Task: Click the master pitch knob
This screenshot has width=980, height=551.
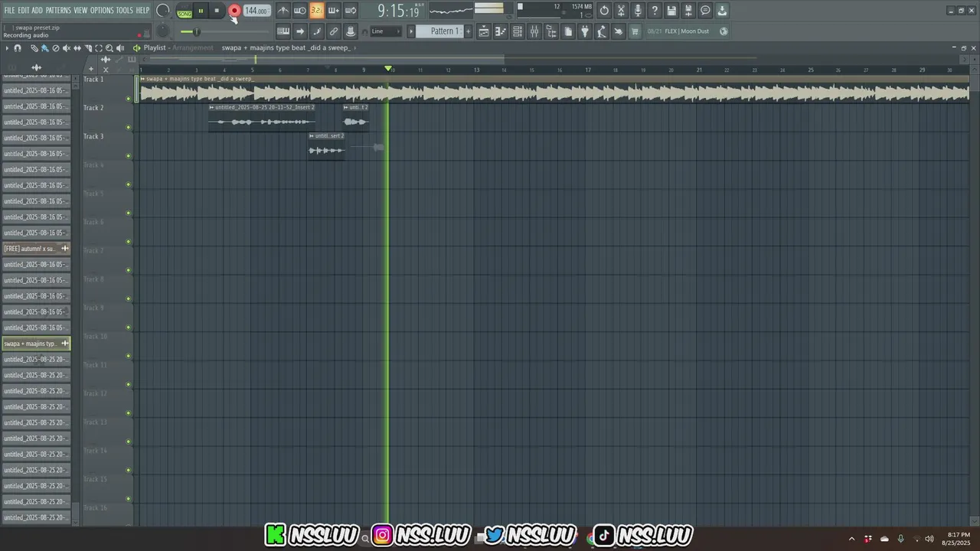Action: (163, 31)
